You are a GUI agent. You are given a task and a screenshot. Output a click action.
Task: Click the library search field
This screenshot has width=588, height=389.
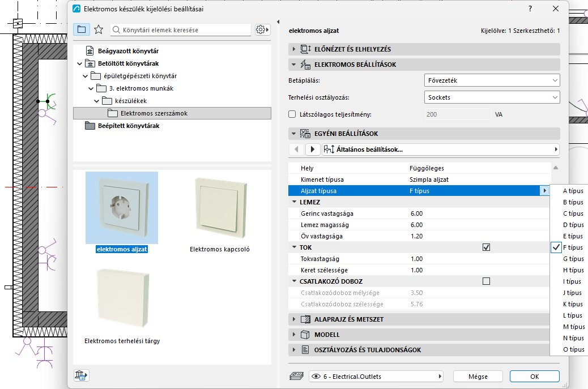click(x=181, y=30)
